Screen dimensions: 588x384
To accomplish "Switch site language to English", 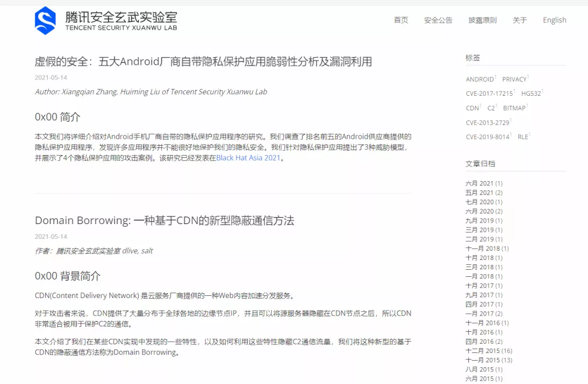I will (554, 20).
